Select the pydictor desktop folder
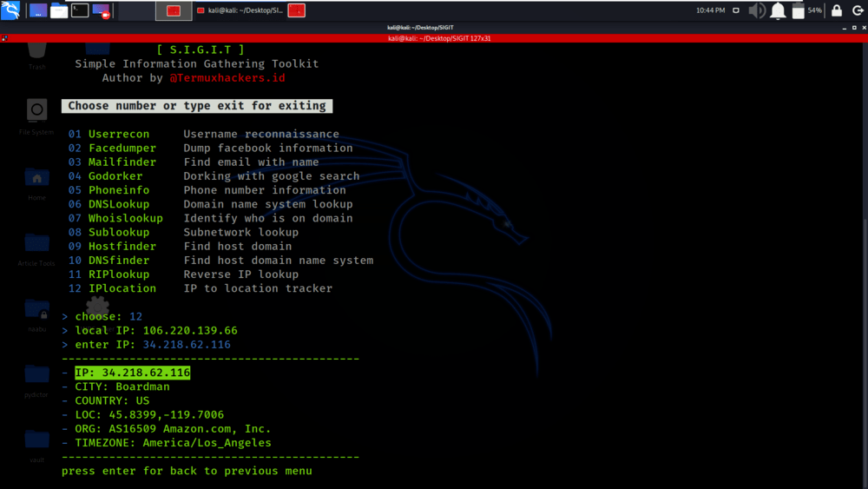This screenshot has width=868, height=489. (36, 380)
